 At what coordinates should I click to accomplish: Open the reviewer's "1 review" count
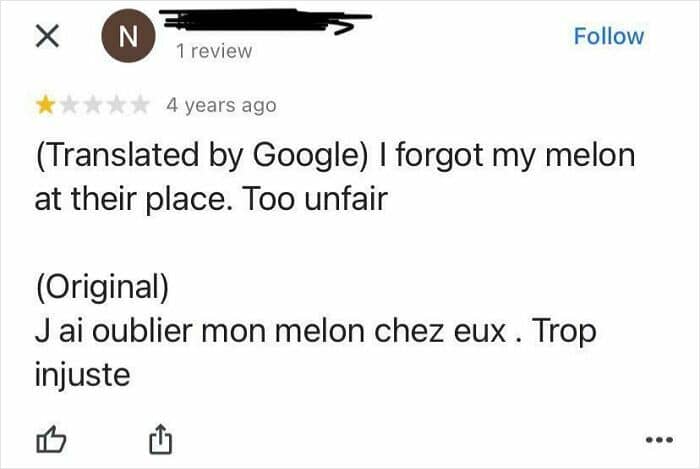[x=211, y=51]
